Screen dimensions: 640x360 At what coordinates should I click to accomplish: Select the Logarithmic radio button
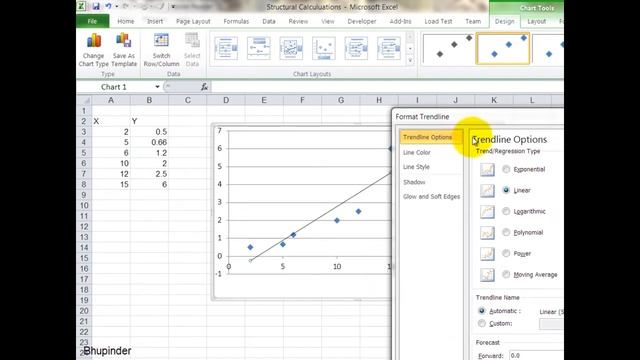coord(506,211)
